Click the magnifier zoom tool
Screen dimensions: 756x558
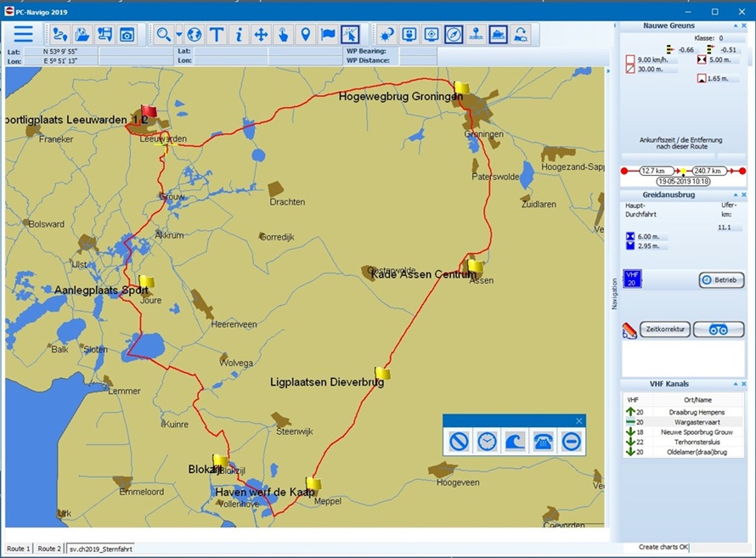tap(161, 34)
